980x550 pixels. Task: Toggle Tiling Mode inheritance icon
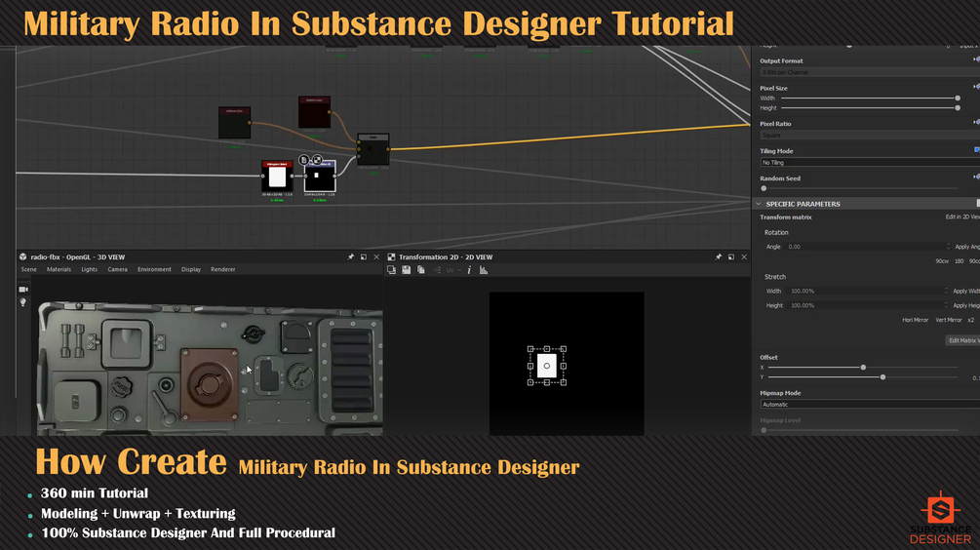977,150
